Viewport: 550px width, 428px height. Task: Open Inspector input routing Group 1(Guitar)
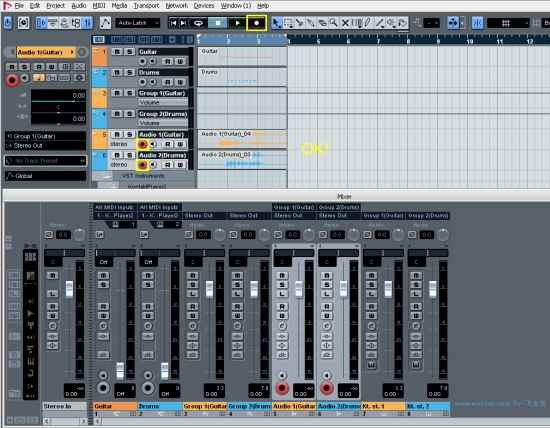45,136
